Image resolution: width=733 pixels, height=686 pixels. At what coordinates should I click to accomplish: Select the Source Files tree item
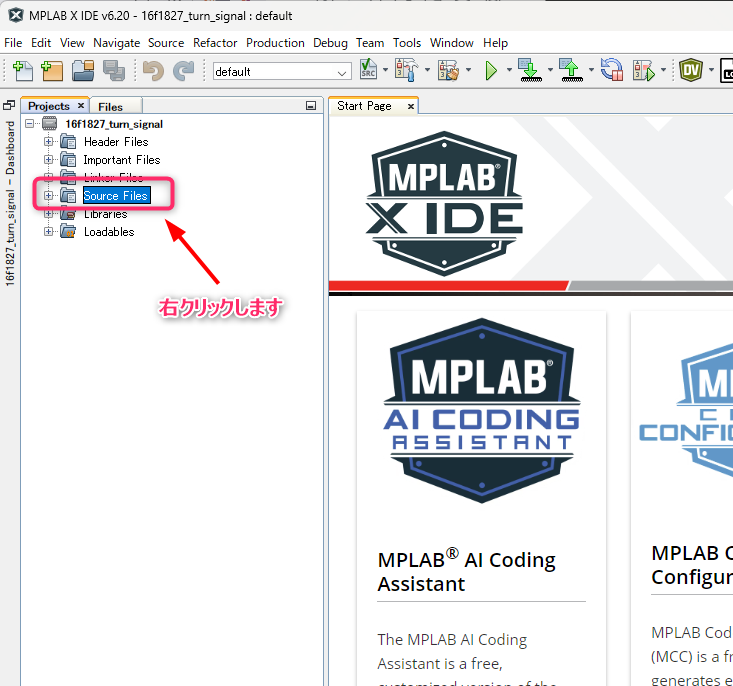click(x=116, y=195)
